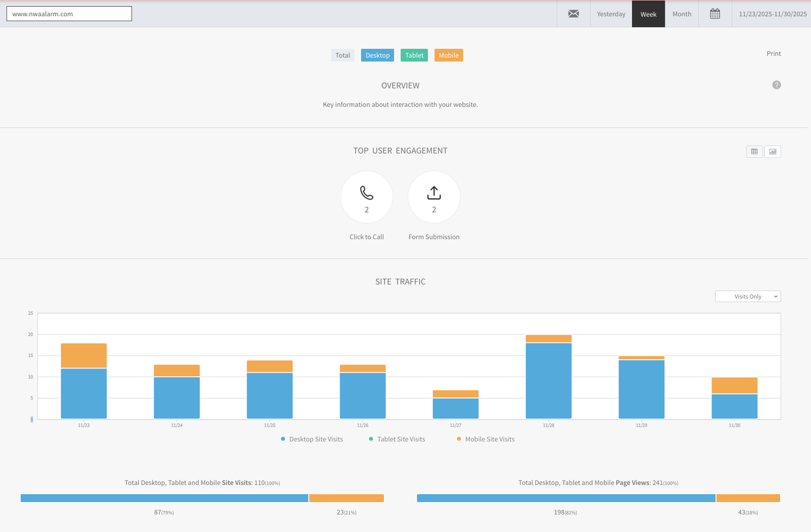This screenshot has width=811, height=532.
Task: Click the Print link
Action: 774,54
